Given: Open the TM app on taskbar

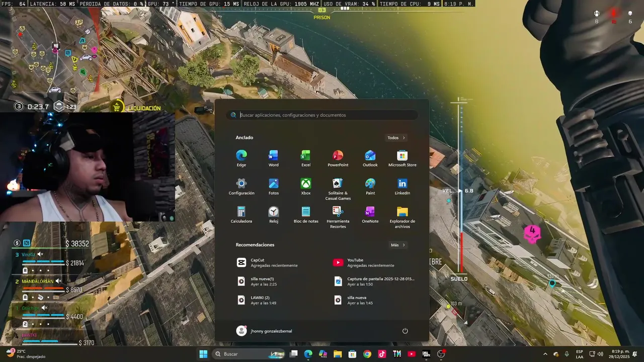Looking at the screenshot, I should click(x=397, y=354).
